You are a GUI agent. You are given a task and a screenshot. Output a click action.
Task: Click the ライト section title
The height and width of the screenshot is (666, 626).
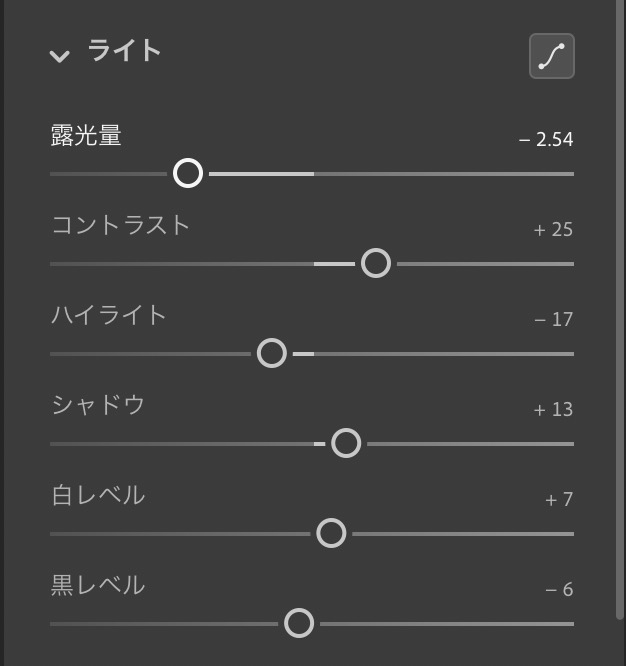[124, 51]
